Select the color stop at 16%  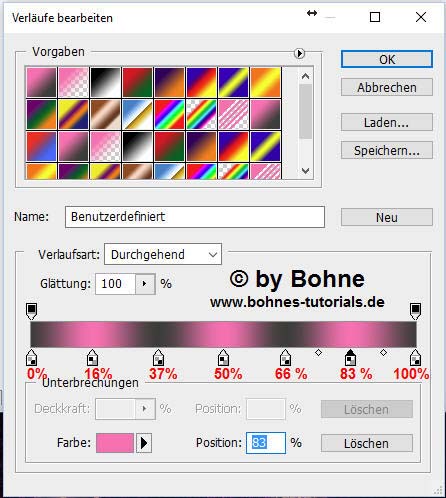(92, 357)
